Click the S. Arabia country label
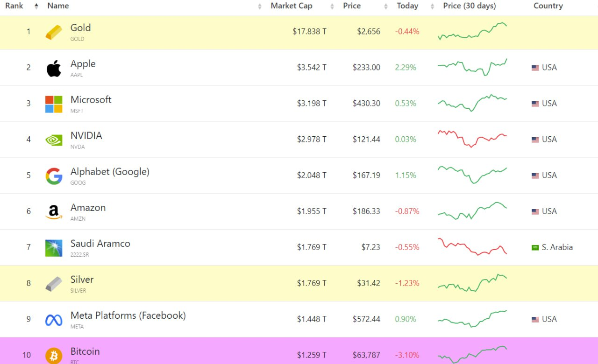This screenshot has width=598, height=364. (x=557, y=247)
